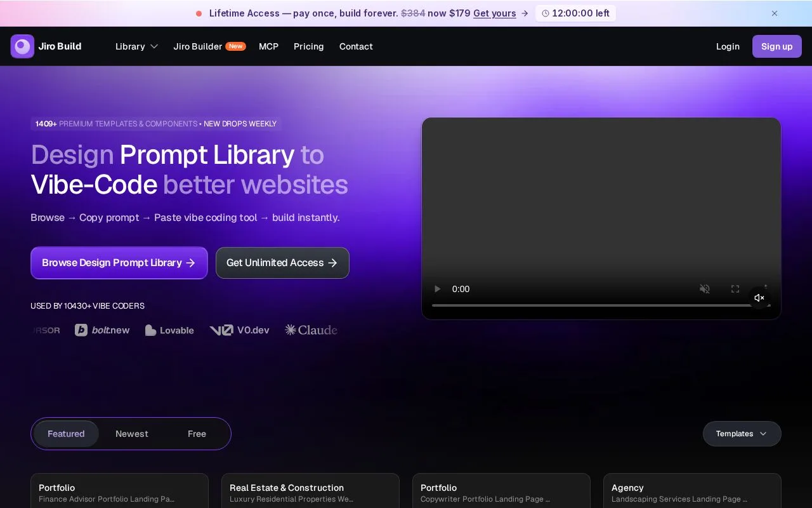812x508 pixels.
Task: Open the Real Estate & Construction card
Action: click(310, 491)
